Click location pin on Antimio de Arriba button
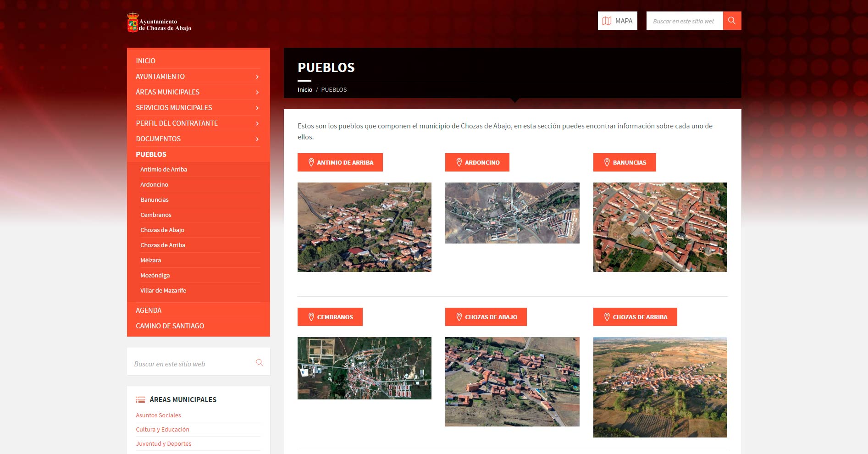Viewport: 868px width, 454px height. tap(311, 162)
